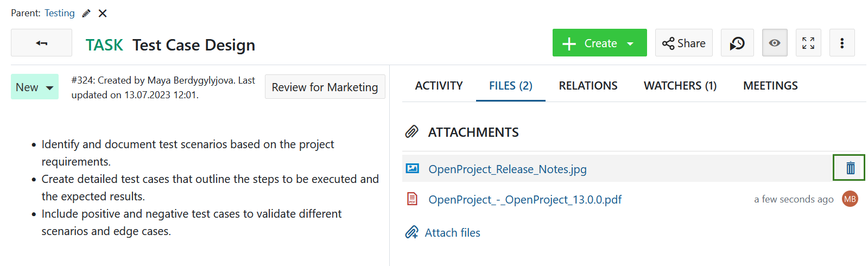Go to the Meetings tab
The width and height of the screenshot is (868, 266).
tap(770, 86)
